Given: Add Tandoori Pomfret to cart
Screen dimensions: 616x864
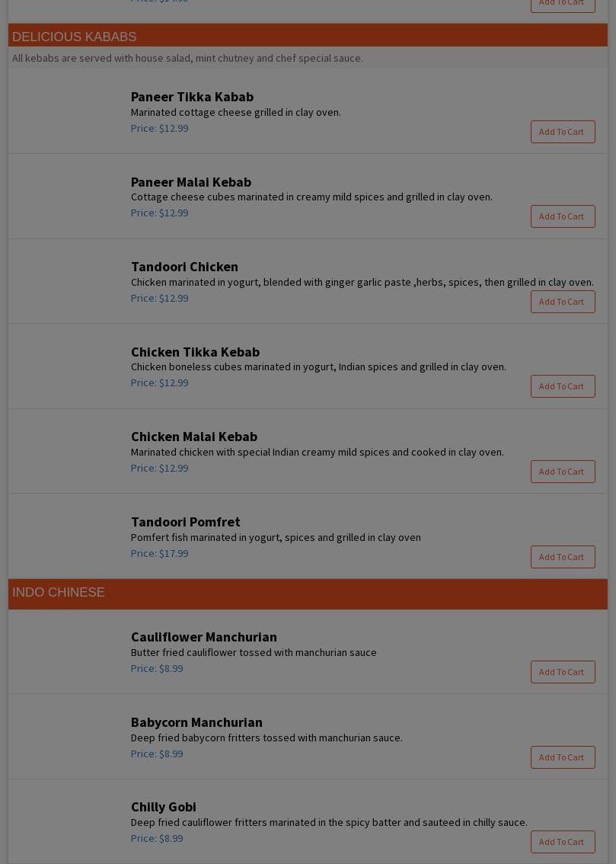Looking at the screenshot, I should [562, 557].
